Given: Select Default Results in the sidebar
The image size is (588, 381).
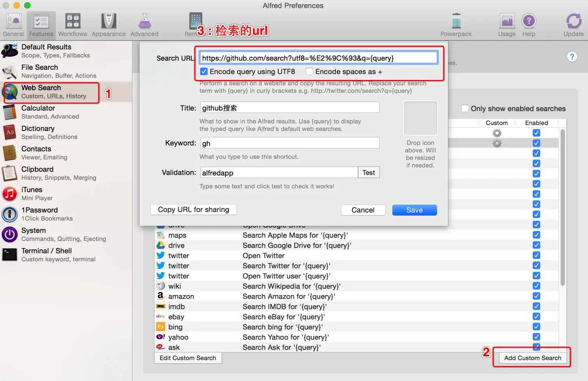Looking at the screenshot, I should 66,51.
